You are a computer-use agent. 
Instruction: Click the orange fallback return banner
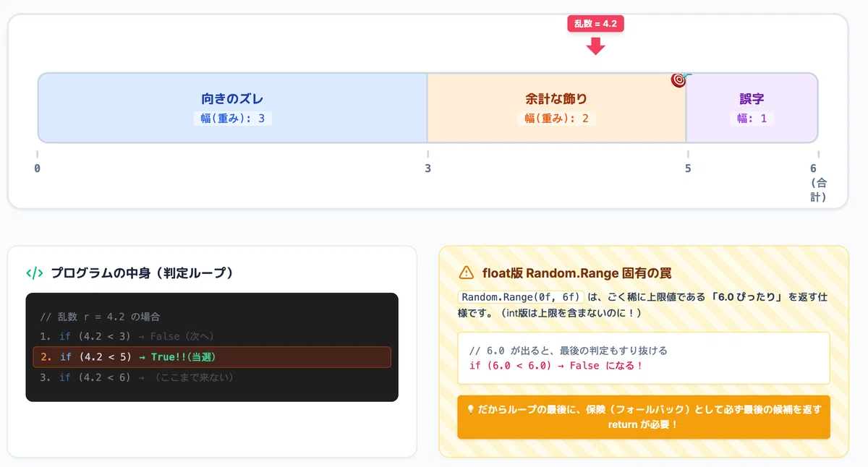[x=644, y=417]
